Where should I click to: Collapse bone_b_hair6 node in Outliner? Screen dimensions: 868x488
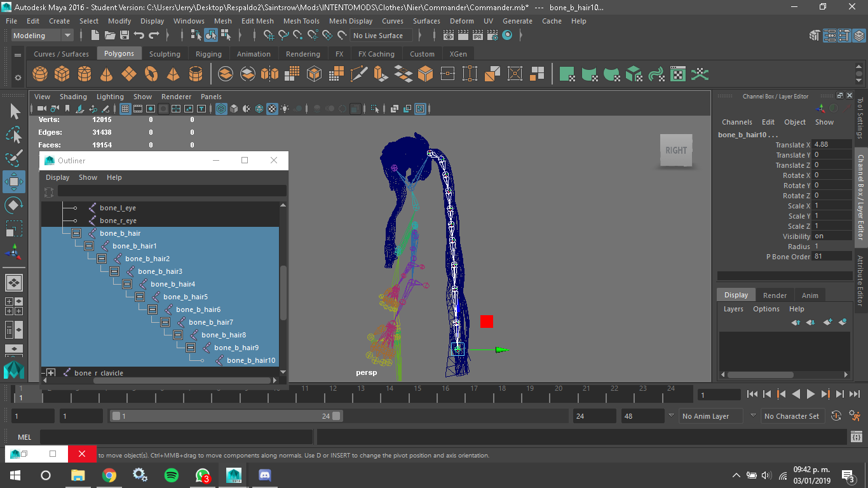[153, 309]
